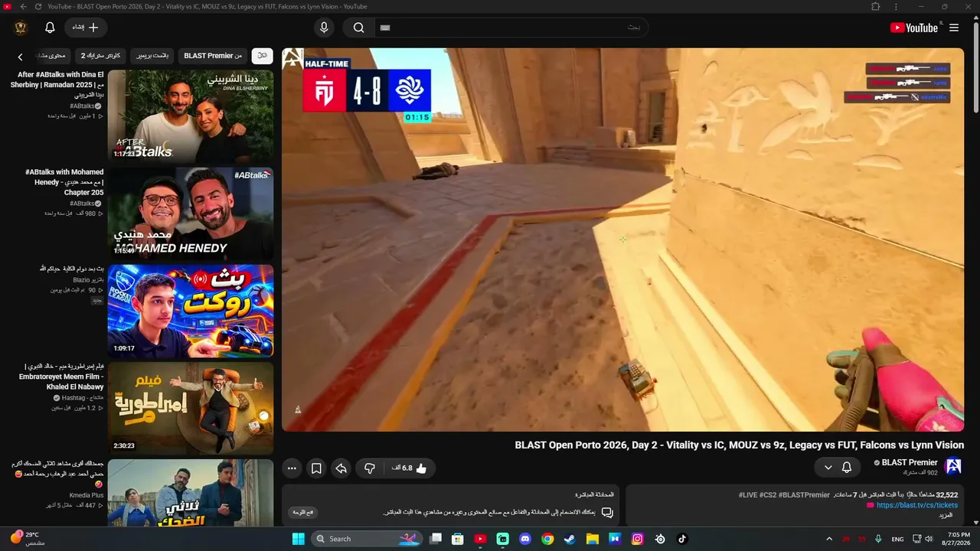Open the Embratoreyet Meem film thumbnail
Image resolution: width=980 pixels, height=551 pixels.
click(191, 408)
